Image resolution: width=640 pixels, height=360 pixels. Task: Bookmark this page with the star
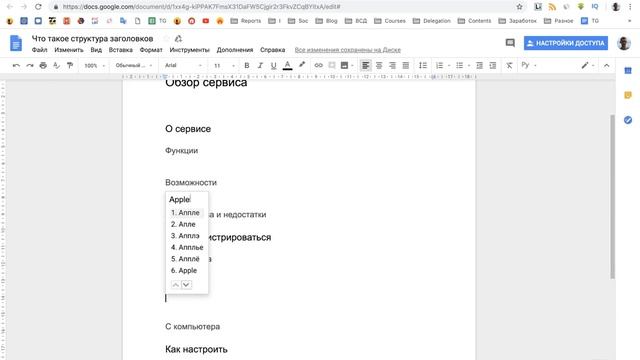tap(519, 7)
